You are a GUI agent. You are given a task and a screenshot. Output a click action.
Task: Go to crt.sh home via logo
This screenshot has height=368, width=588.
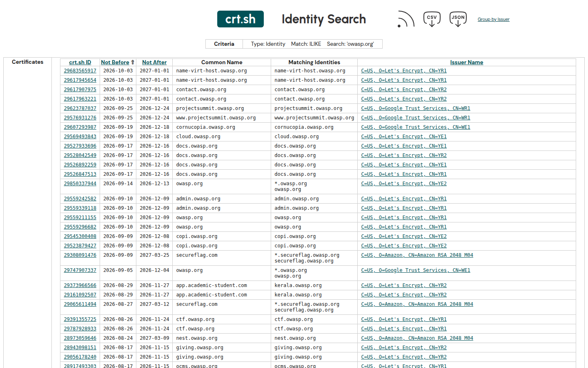241,19
